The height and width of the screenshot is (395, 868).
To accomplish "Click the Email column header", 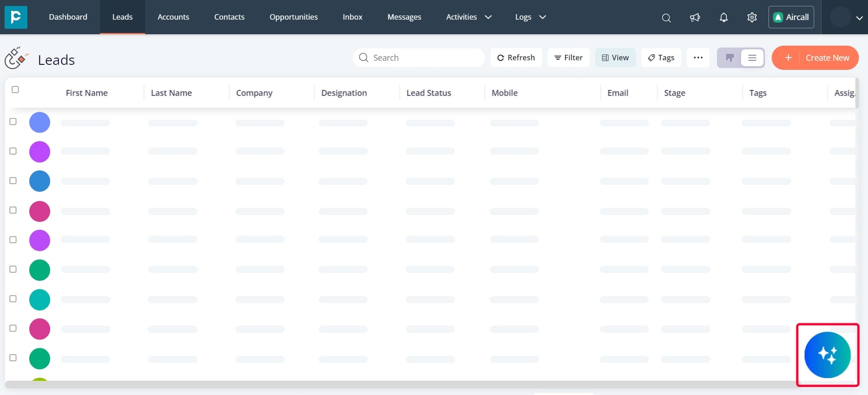I will click(618, 93).
